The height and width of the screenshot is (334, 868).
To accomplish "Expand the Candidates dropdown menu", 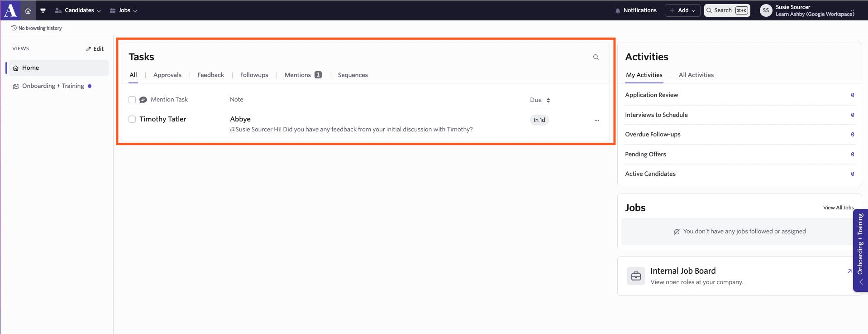I will pyautogui.click(x=78, y=10).
